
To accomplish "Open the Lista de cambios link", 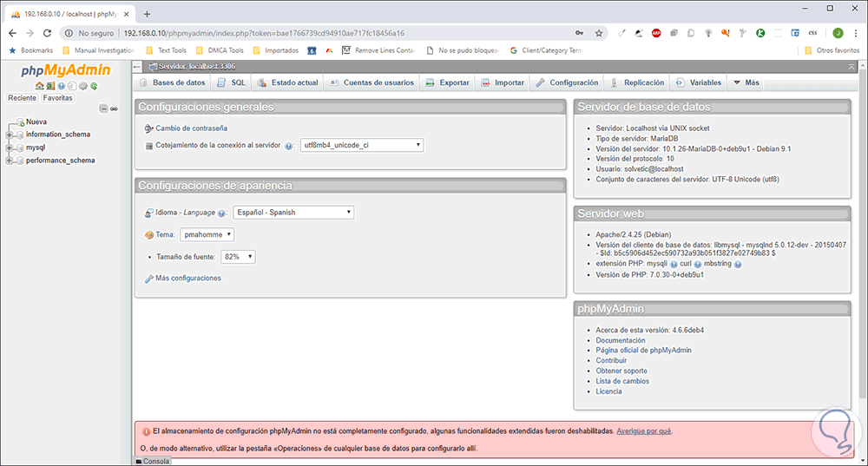I will pyautogui.click(x=622, y=381).
